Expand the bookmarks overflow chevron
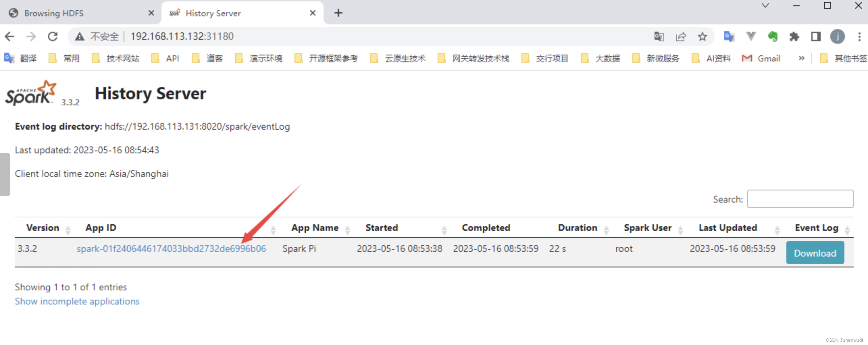 point(802,58)
